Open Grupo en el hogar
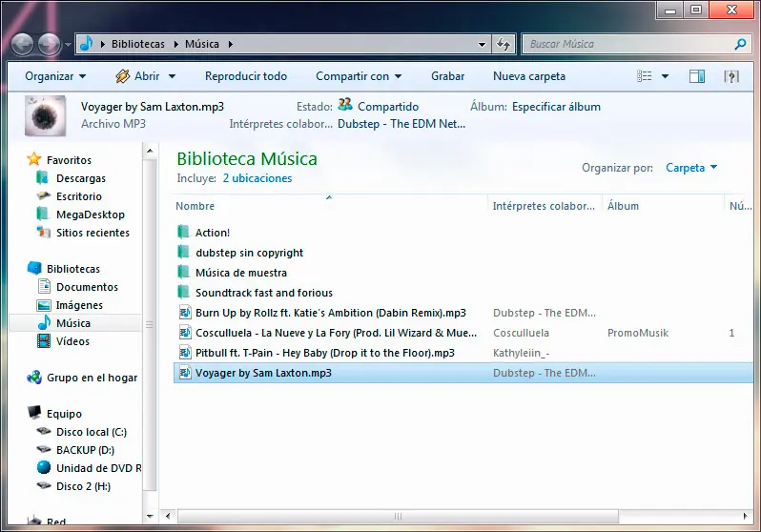 [x=92, y=378]
